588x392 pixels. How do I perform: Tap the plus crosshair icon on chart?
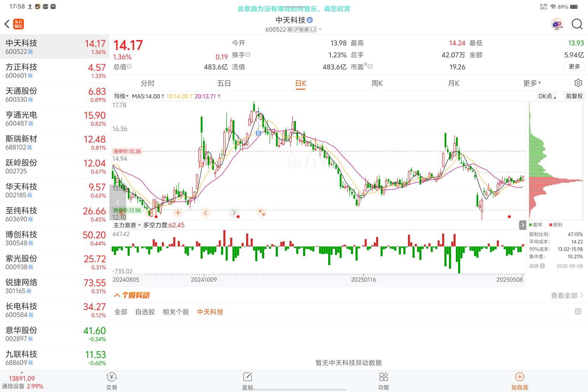point(178,213)
